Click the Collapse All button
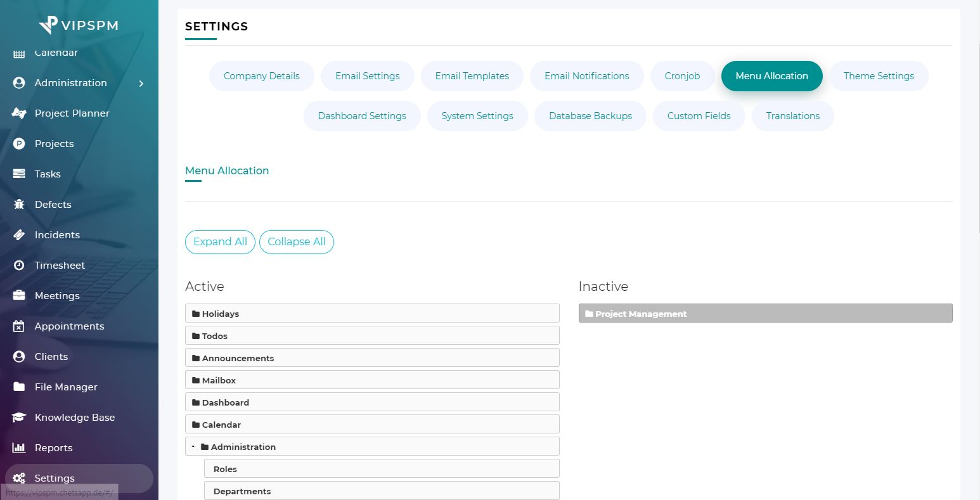This screenshot has width=980, height=500. point(297,242)
